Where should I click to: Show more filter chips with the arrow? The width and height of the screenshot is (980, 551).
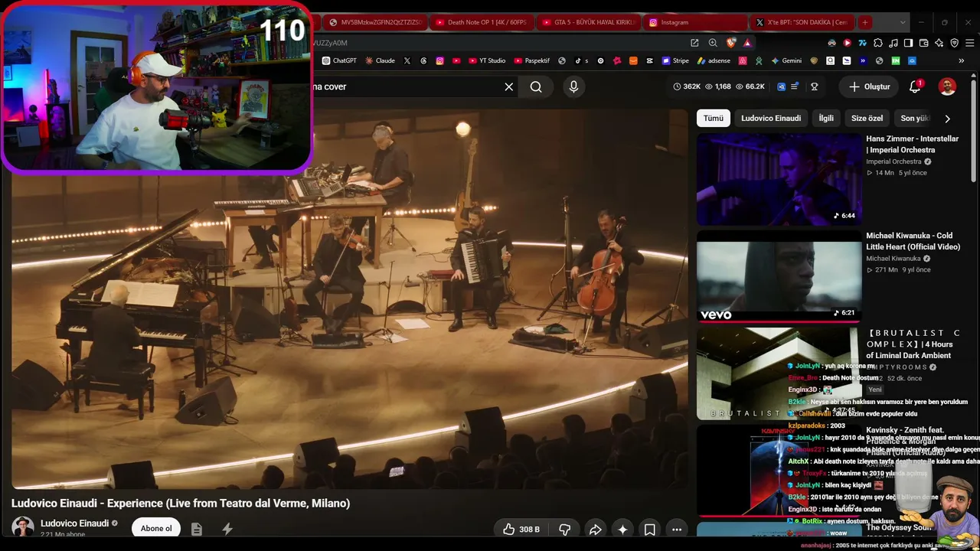coord(947,119)
